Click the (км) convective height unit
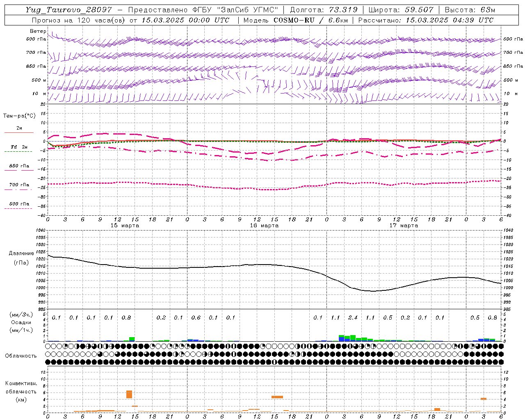The image size is (525, 420). click(21, 399)
